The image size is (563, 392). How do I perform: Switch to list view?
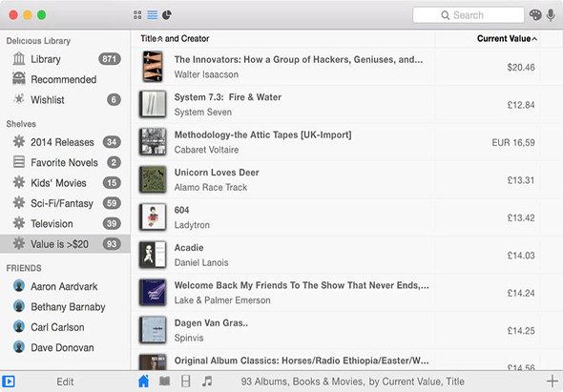point(153,14)
